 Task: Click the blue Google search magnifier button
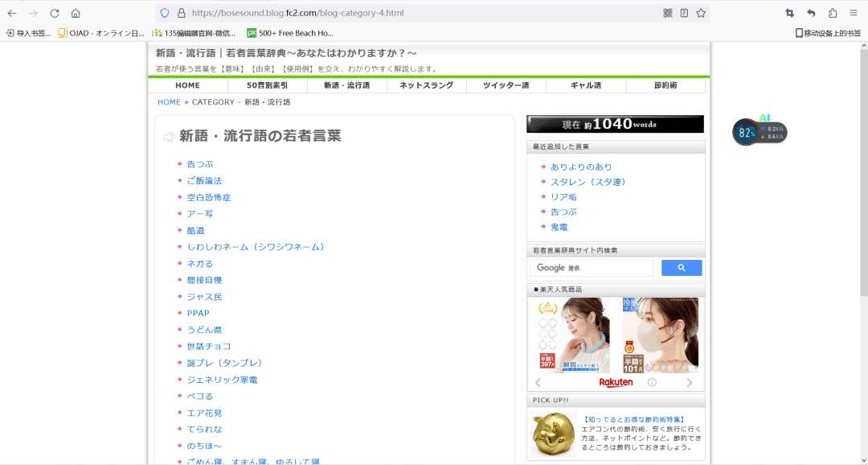pos(682,267)
